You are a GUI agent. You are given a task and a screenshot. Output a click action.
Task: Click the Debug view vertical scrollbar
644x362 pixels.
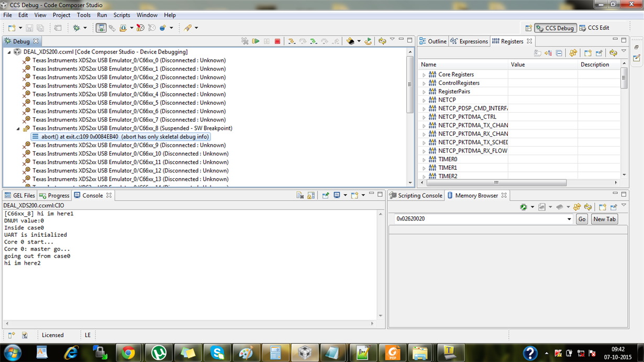click(410, 84)
